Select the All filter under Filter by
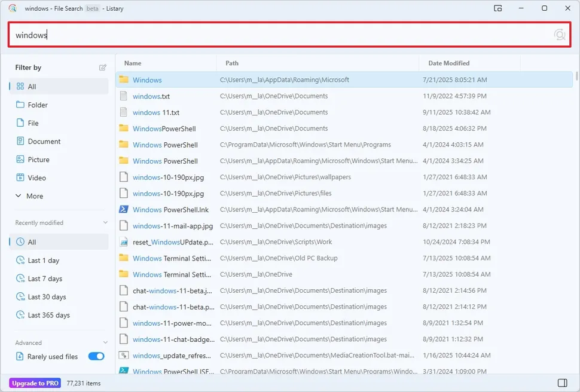580x392 pixels. click(x=33, y=86)
